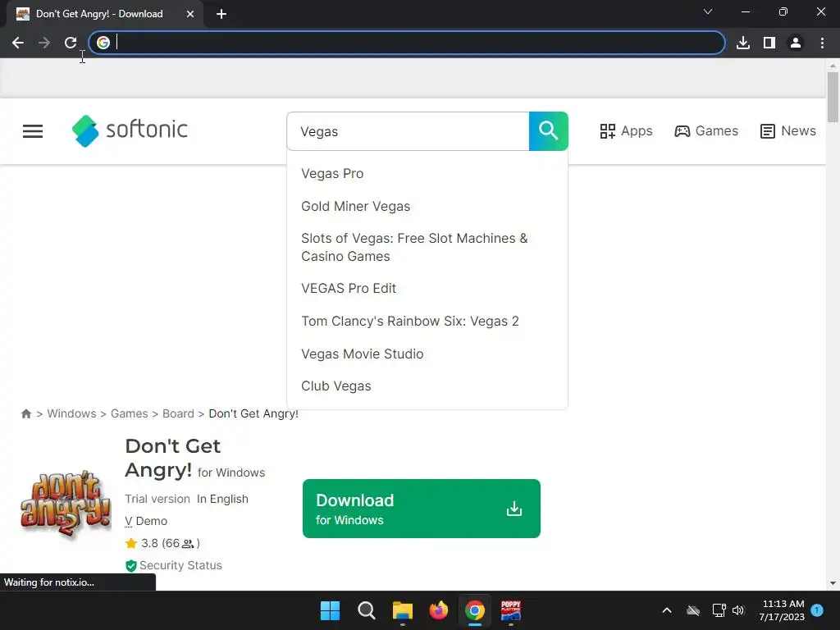Viewport: 840px width, 630px height.
Task: Click the Security Status shield link
Action: pos(174,565)
